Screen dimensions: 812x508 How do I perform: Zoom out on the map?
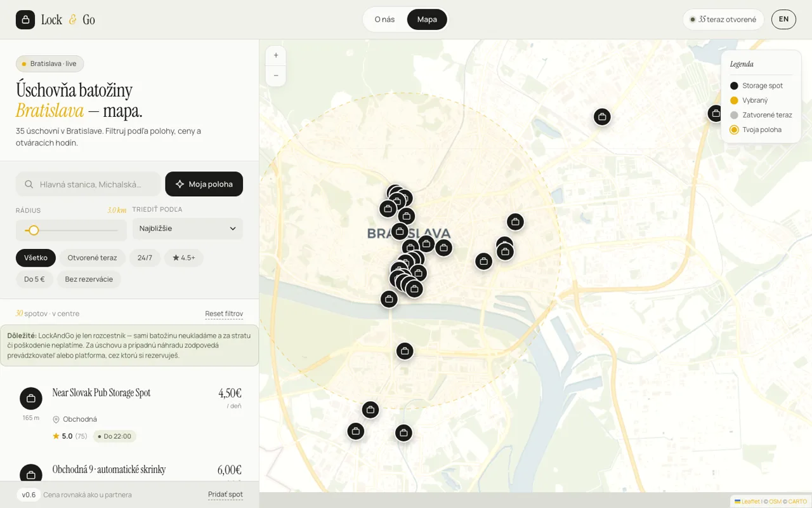(x=276, y=76)
